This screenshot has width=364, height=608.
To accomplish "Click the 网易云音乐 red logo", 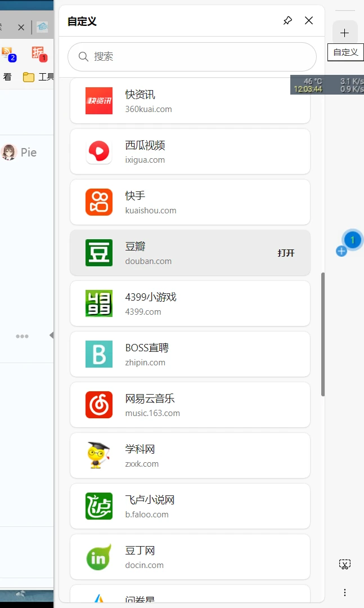I will 99,405.
